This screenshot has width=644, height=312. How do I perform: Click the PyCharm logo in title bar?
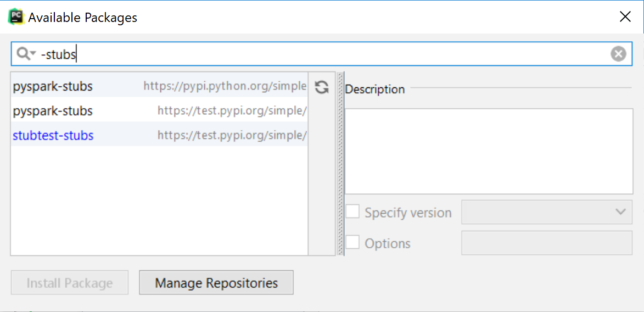[x=16, y=17]
